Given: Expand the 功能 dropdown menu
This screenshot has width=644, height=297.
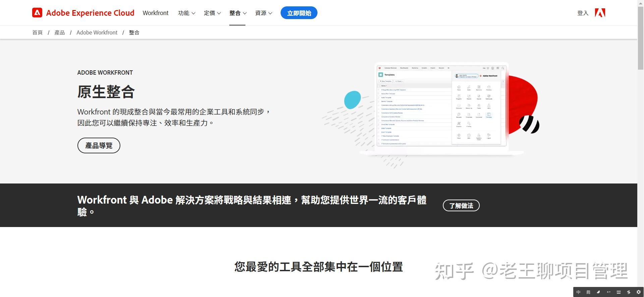Looking at the screenshot, I should pos(187,13).
